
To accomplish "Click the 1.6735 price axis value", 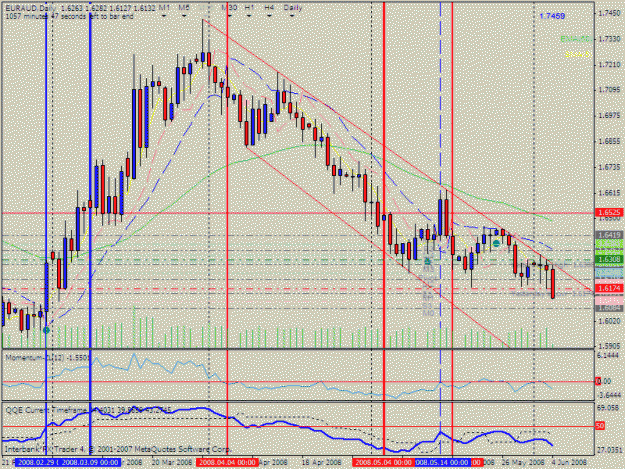I will 610,167.
